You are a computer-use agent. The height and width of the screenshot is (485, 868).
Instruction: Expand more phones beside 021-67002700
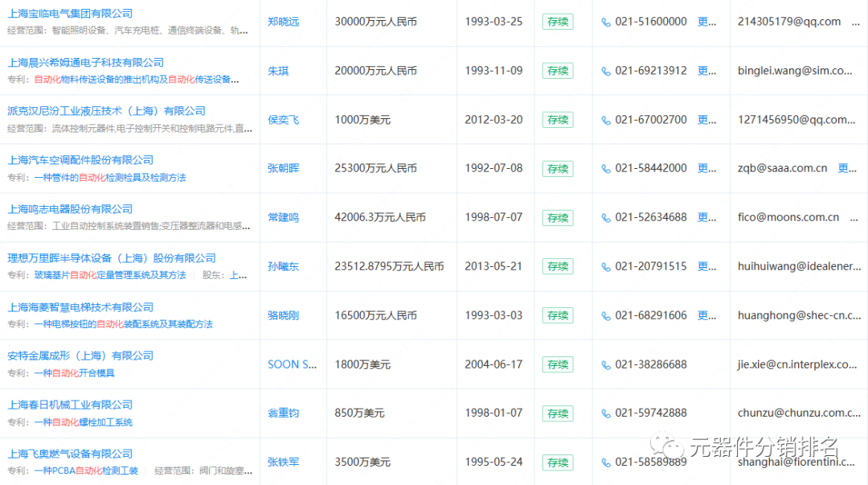coord(707,120)
